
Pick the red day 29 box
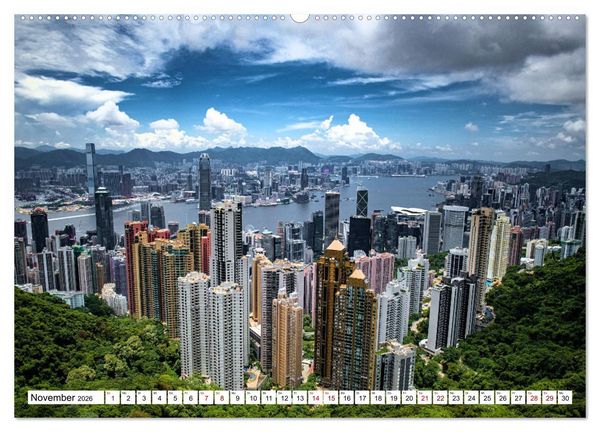coord(550,398)
